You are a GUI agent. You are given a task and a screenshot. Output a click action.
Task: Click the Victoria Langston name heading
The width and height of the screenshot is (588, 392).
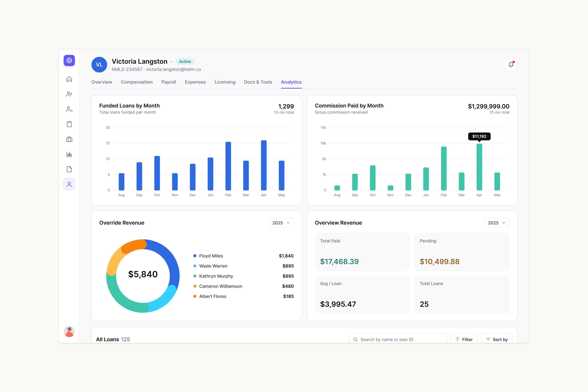pos(139,61)
